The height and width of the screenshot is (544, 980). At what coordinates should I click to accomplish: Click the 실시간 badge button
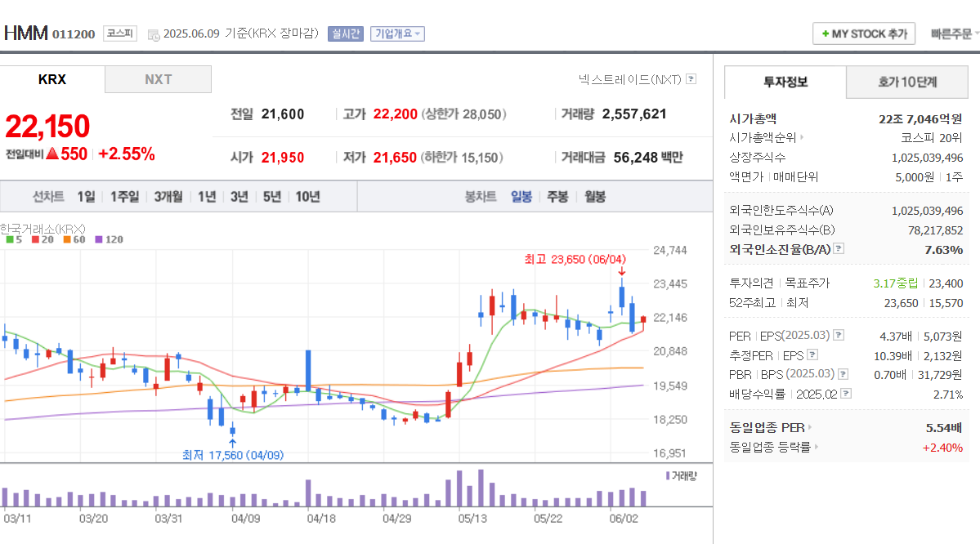pyautogui.click(x=346, y=33)
